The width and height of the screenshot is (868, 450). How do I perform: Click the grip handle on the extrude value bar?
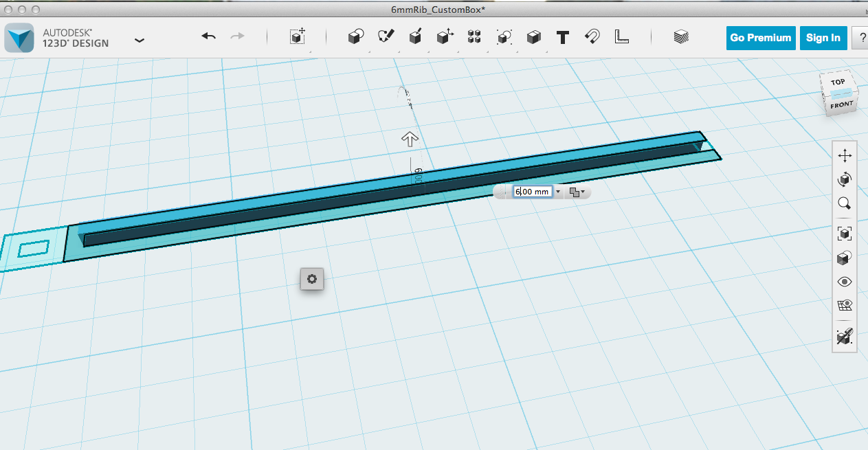tap(502, 192)
